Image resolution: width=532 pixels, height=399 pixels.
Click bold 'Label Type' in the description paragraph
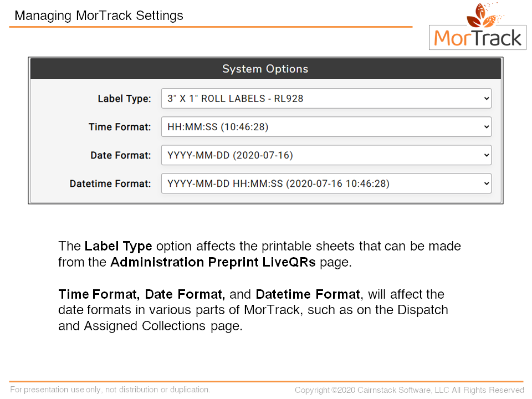pos(119,245)
